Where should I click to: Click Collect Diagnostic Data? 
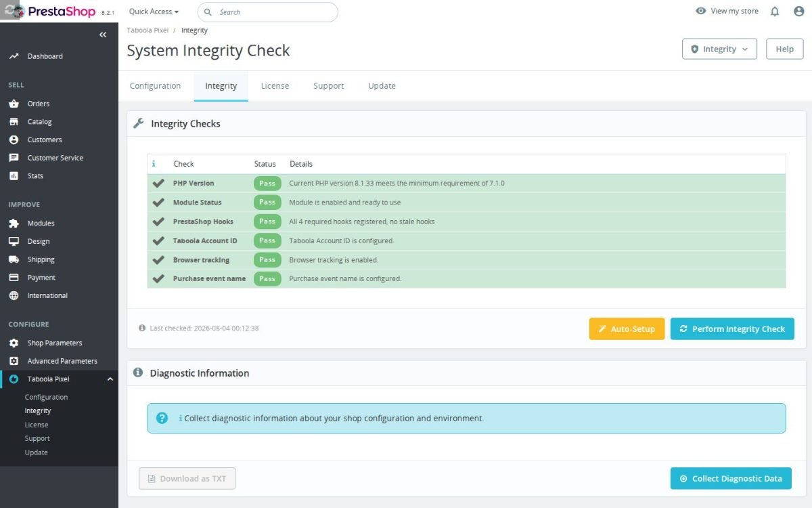(x=731, y=478)
